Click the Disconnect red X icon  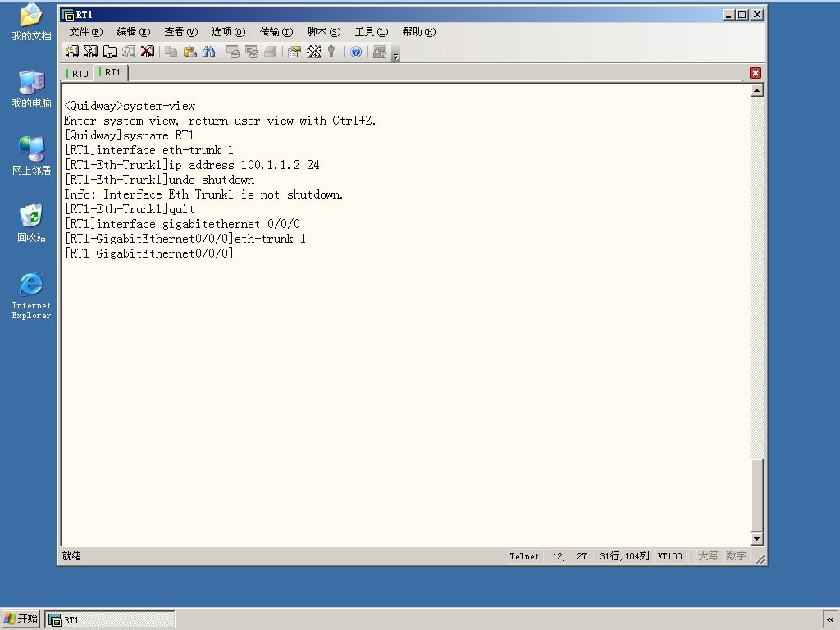[x=148, y=52]
